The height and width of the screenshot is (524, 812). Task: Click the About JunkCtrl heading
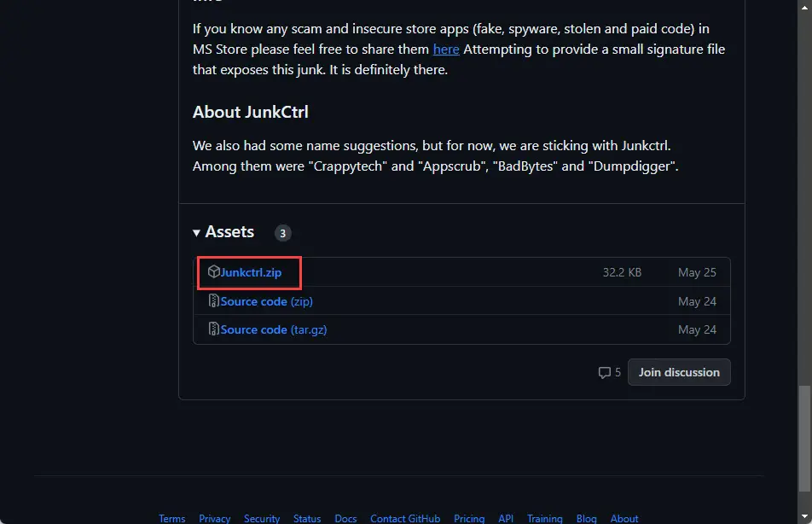251,112
